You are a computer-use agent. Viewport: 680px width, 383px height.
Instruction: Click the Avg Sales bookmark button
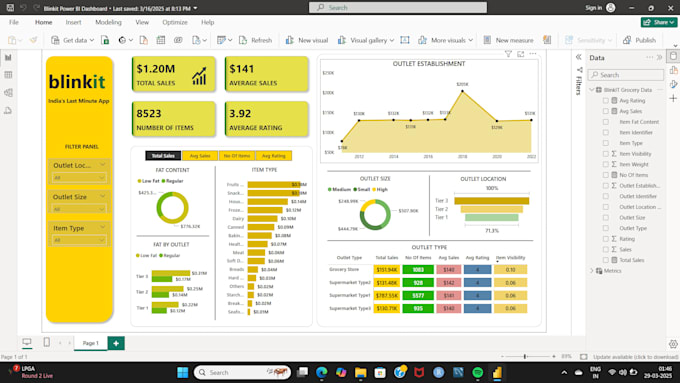[x=200, y=156]
